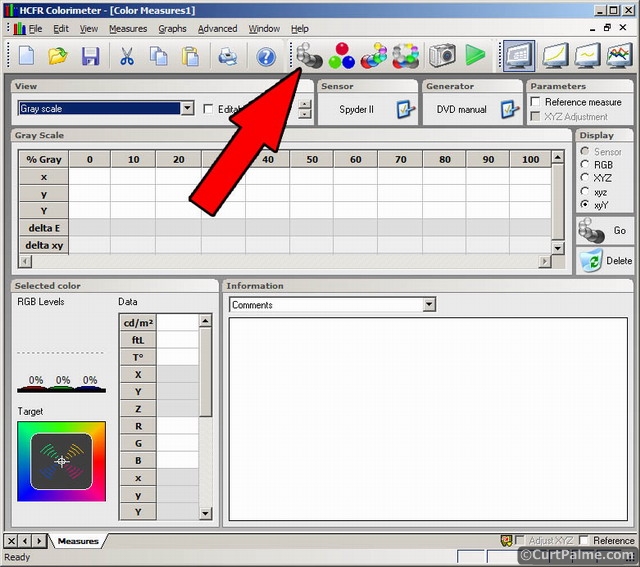Enable the Reference measure checkbox

[x=537, y=102]
